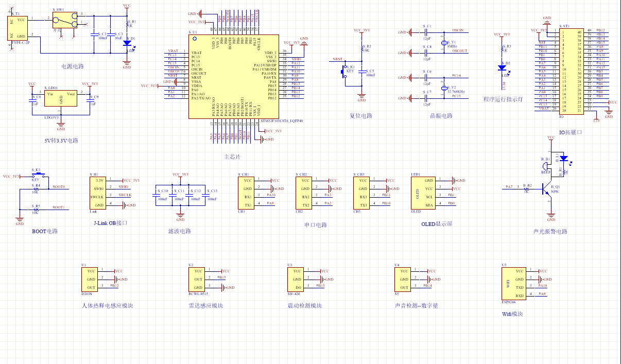Viewport: 621px width, 364px height.
Task: Click the S_K1 reset KEY button symbol
Action: (345, 72)
